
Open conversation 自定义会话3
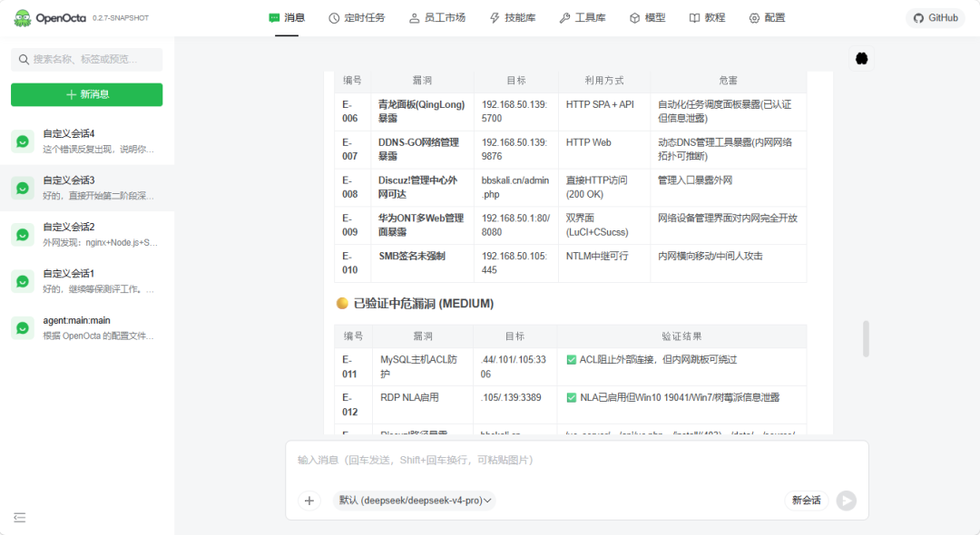87,188
